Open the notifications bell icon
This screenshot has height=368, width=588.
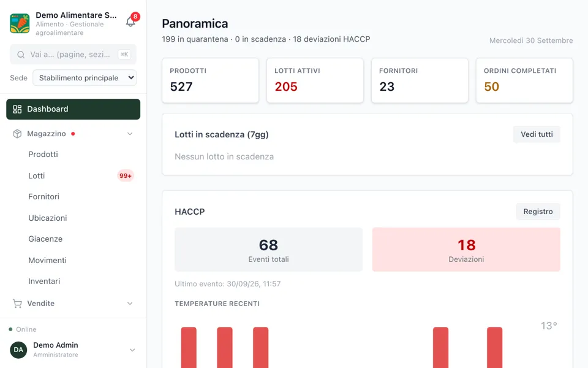coord(130,22)
